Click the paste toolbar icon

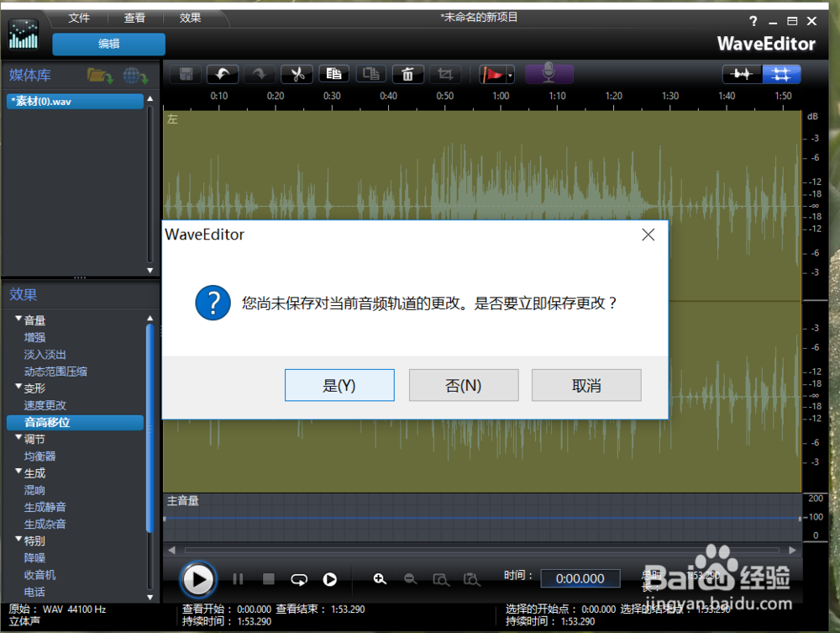click(370, 74)
